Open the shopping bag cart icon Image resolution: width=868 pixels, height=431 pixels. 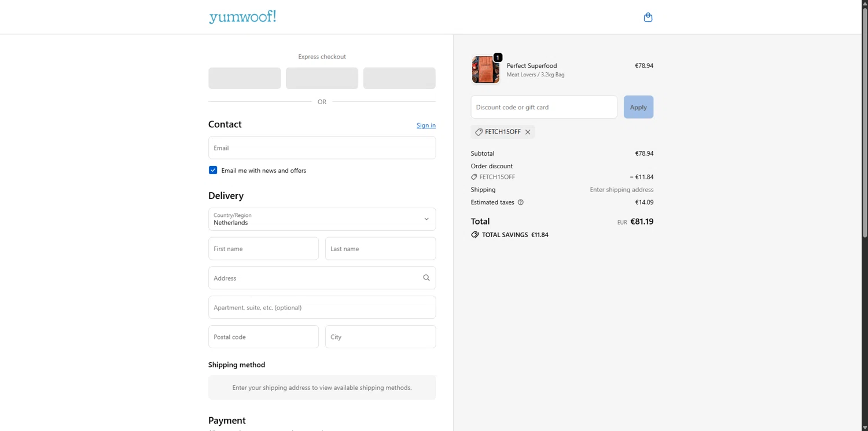(648, 17)
